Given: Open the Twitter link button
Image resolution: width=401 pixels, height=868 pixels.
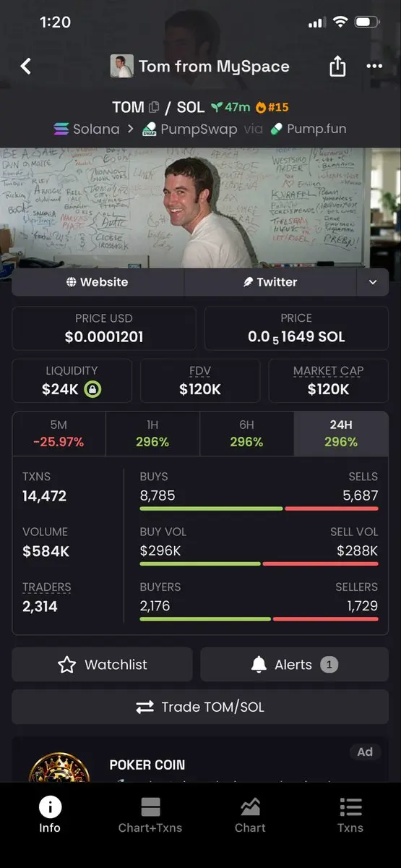Looking at the screenshot, I should pyautogui.click(x=271, y=282).
